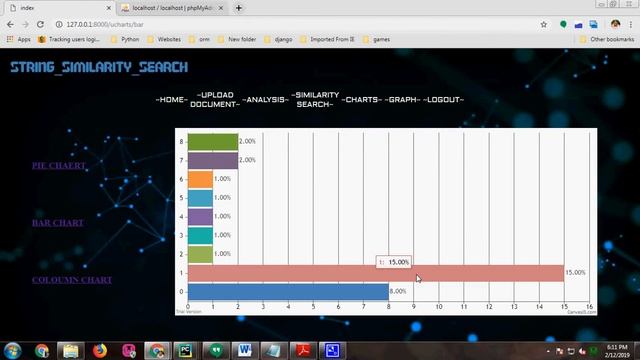Click the light green bar for row 2
Viewport: 640px width, 360px height.
click(x=200, y=254)
